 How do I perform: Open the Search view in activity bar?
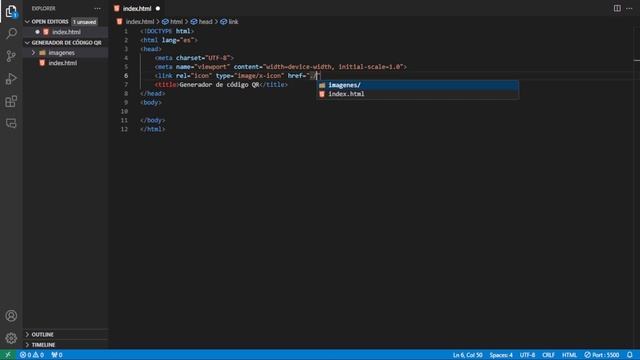click(11, 33)
